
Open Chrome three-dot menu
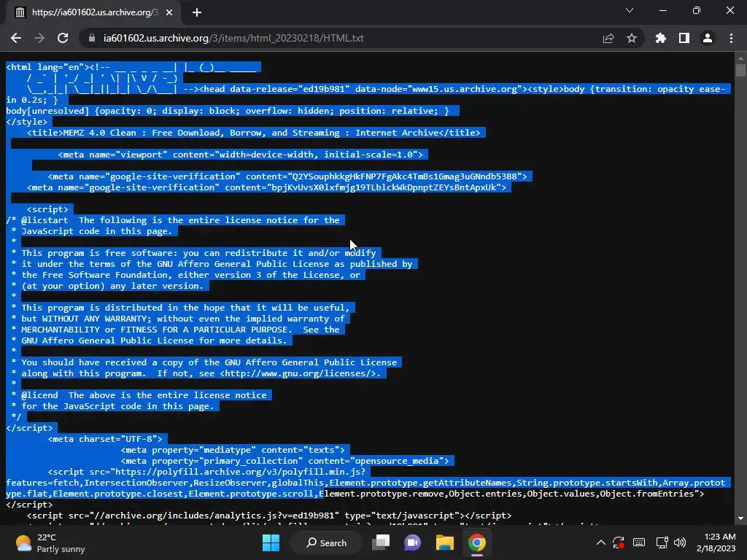coord(731,38)
